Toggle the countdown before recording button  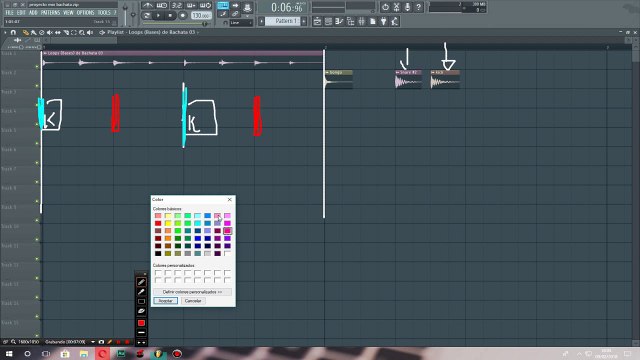pos(177,5)
